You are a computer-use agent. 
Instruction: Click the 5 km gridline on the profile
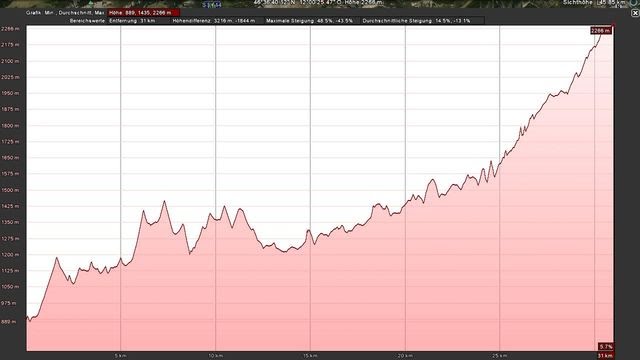click(120, 188)
